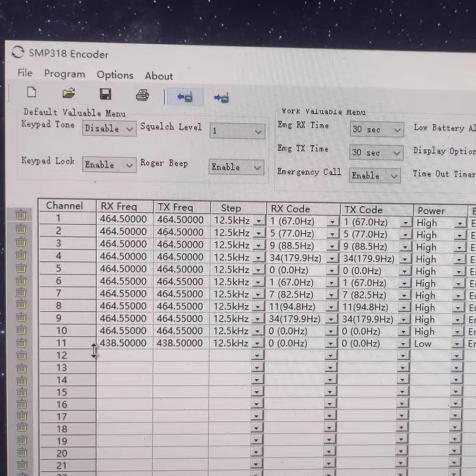The height and width of the screenshot is (476, 476).
Task: Click the trash icon beside channel 6
Action: click(21, 280)
